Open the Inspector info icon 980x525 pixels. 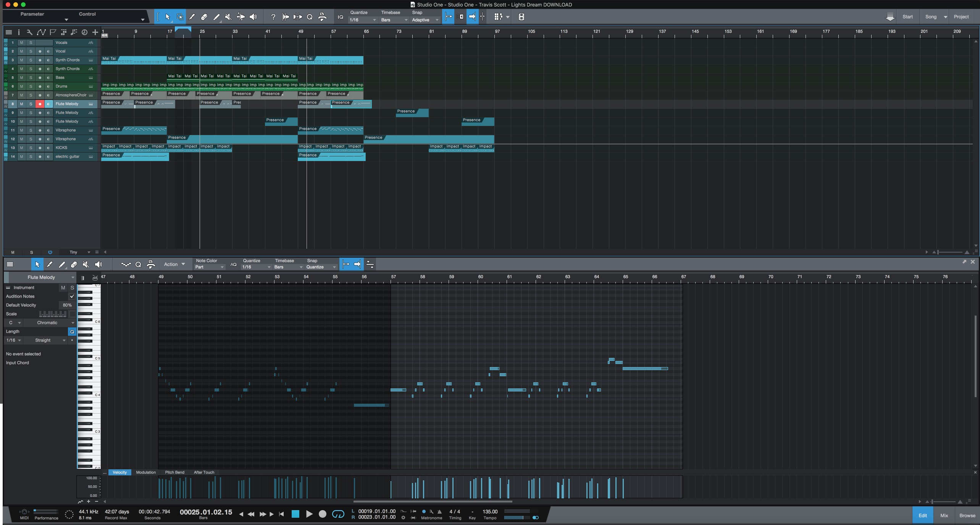(18, 32)
